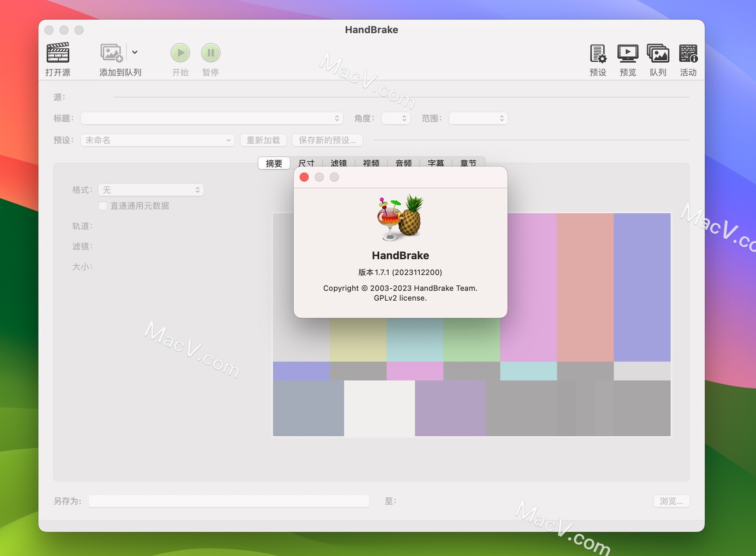
Task: Open the Title (标题) dropdown
Action: [x=212, y=118]
